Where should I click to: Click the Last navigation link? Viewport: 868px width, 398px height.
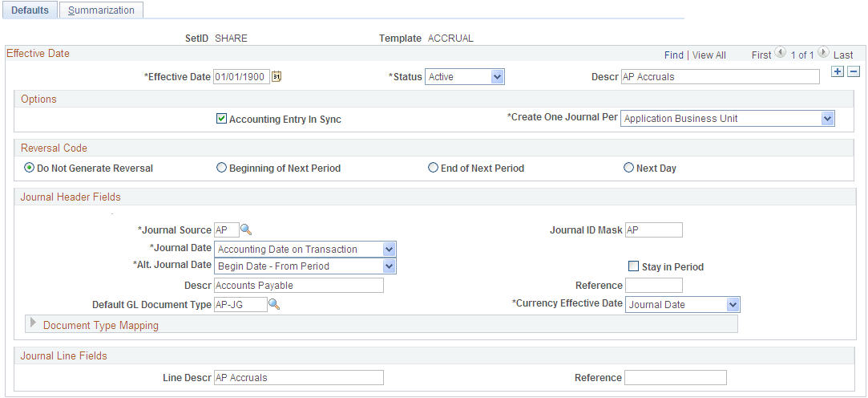(x=843, y=55)
